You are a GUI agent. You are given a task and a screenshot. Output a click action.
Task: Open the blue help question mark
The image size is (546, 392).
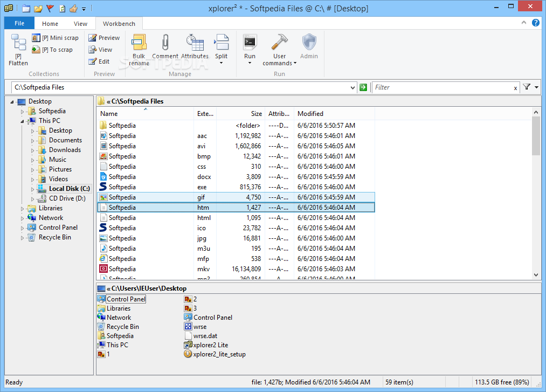(x=536, y=23)
